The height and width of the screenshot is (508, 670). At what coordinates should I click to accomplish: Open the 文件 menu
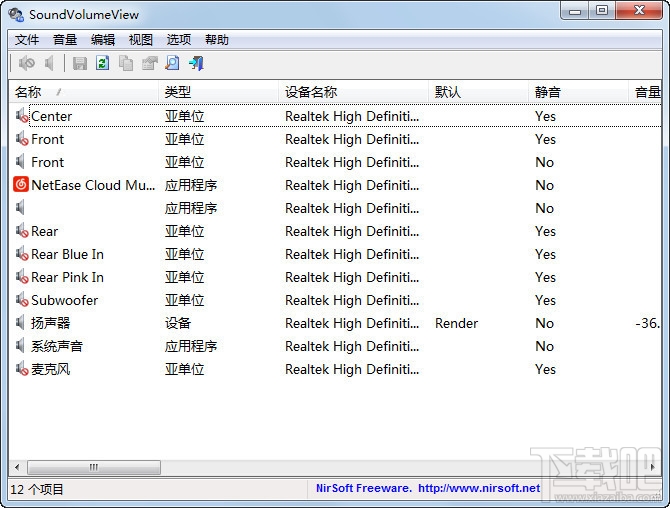click(x=26, y=40)
